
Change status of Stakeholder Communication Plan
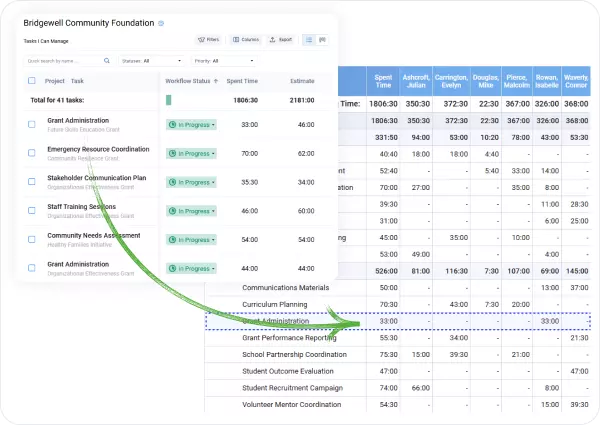tap(191, 182)
